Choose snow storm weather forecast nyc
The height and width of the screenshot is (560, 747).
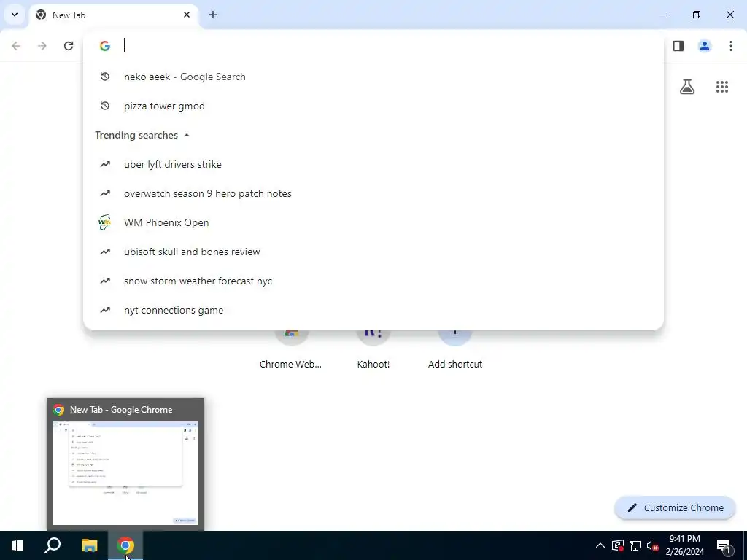point(373,281)
